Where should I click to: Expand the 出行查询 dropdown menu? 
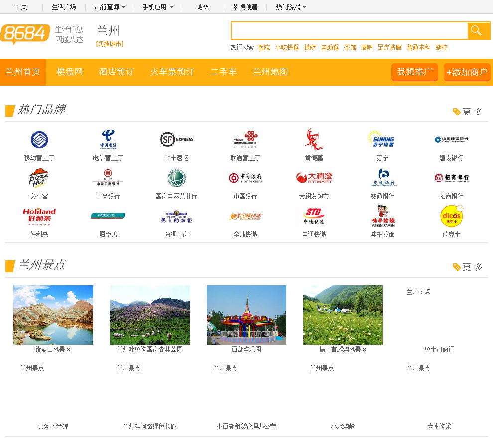pyautogui.click(x=110, y=7)
